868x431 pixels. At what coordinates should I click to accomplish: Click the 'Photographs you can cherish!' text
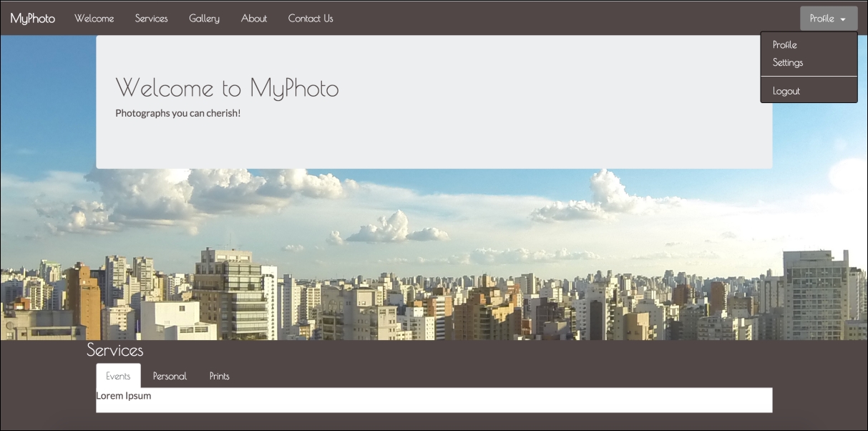[178, 113]
